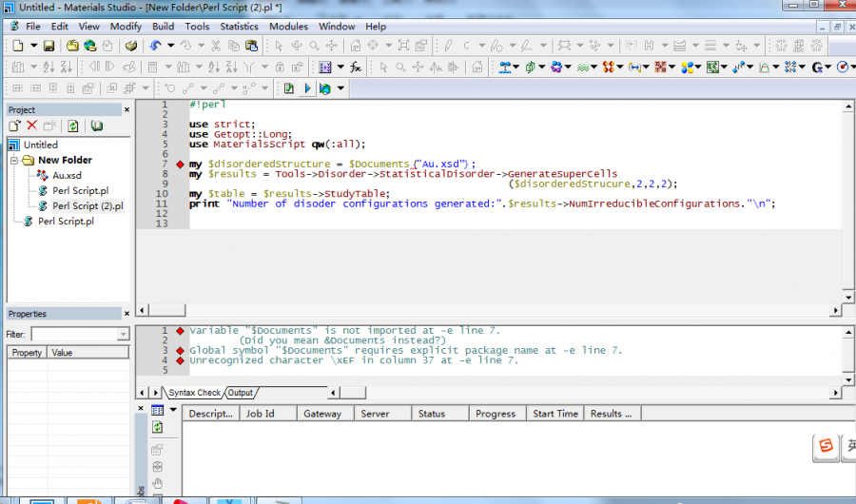The image size is (856, 504).
Task: Collapse the New Folder tree node
Action: coord(14,161)
